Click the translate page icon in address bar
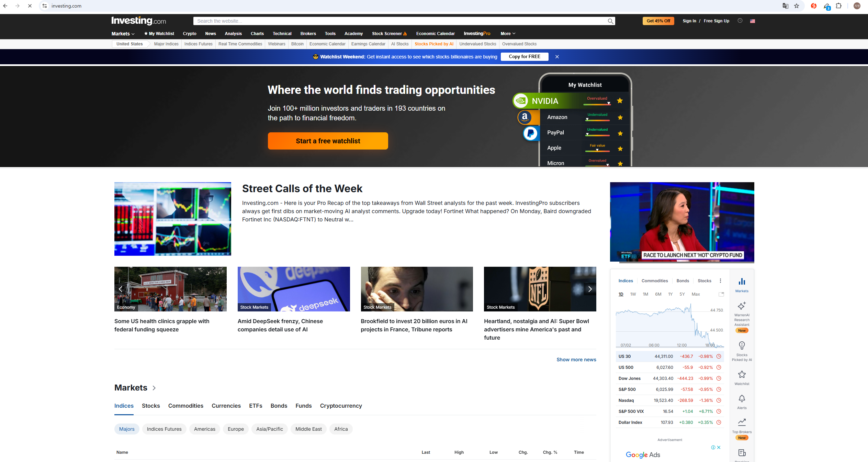Viewport: 868px width, 462px height. [x=785, y=6]
